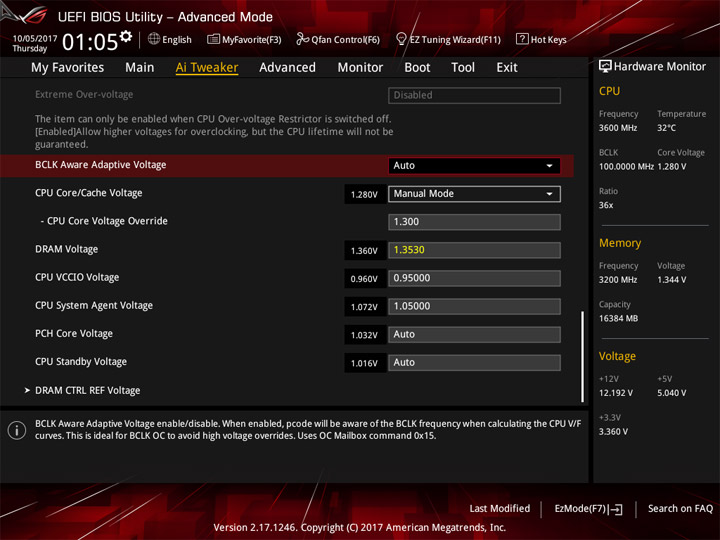Click Search on FAQ
This screenshot has width=720, height=540.
pos(680,509)
